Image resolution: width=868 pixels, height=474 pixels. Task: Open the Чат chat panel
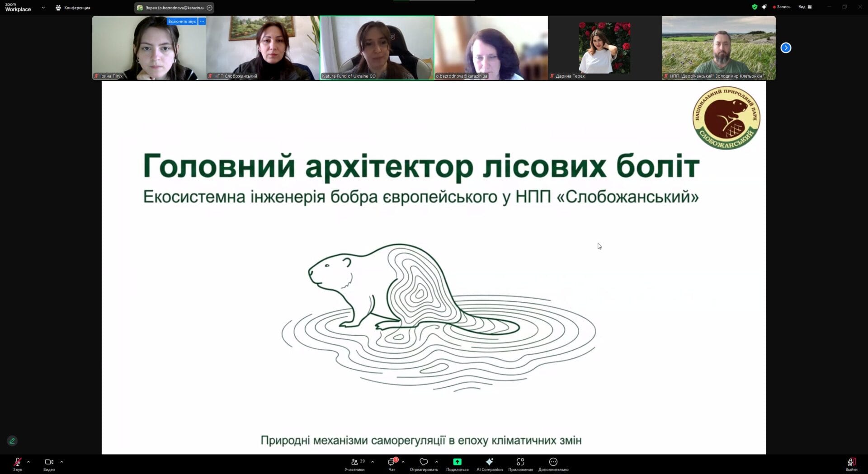pos(392,464)
